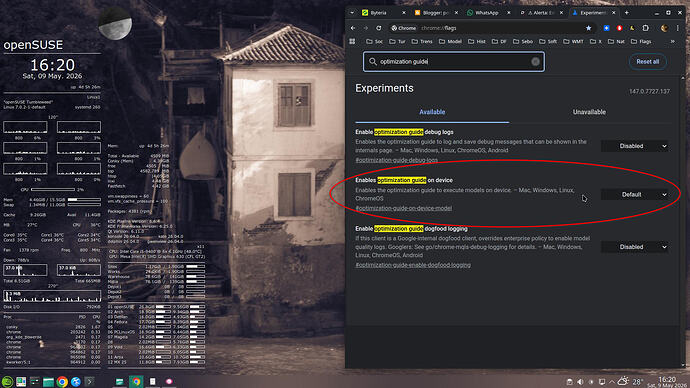The image size is (690, 388).
Task: Switch to the WhatsApp browser tab
Action: [x=488, y=13]
